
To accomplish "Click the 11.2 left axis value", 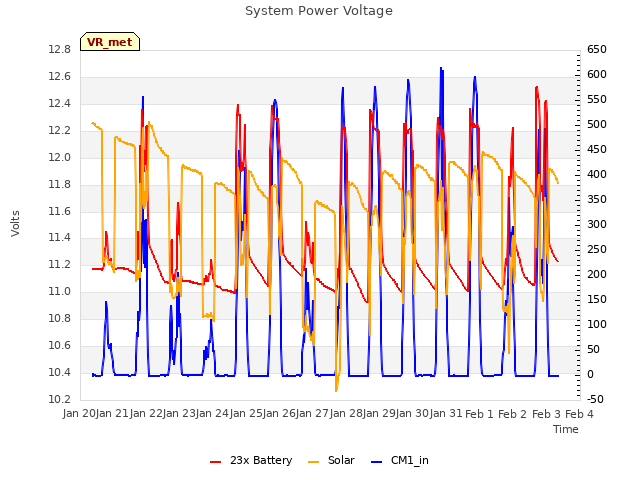I will (60, 264).
